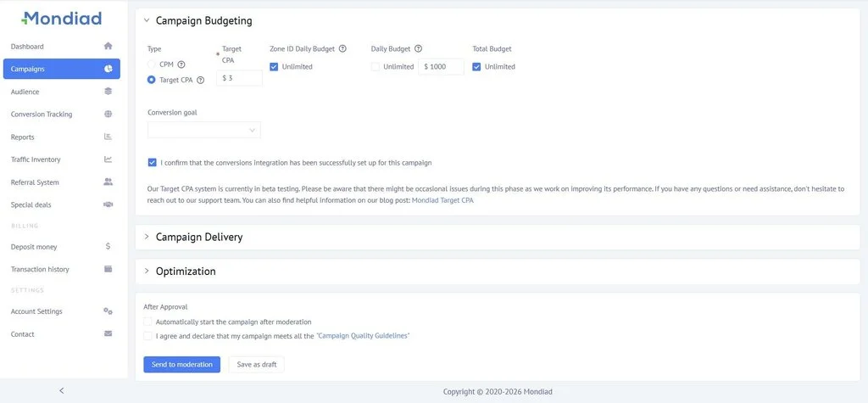
Task: Select the Target CPA radio button
Action: [x=151, y=80]
